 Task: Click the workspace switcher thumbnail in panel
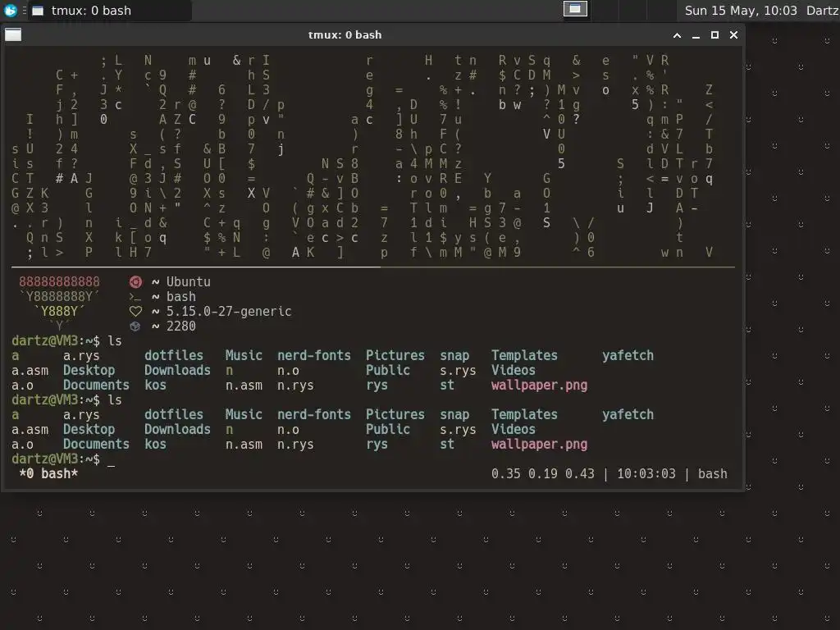pyautogui.click(x=575, y=8)
